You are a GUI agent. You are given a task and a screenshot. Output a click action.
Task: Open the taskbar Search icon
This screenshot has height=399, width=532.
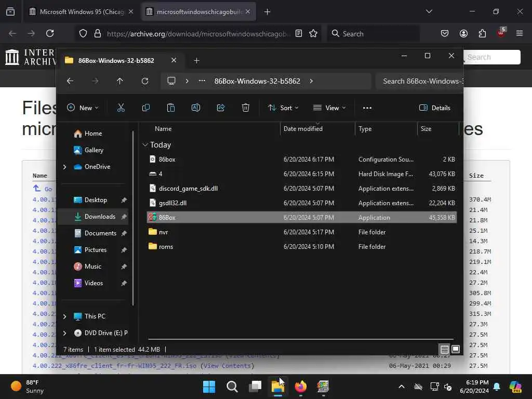click(232, 387)
